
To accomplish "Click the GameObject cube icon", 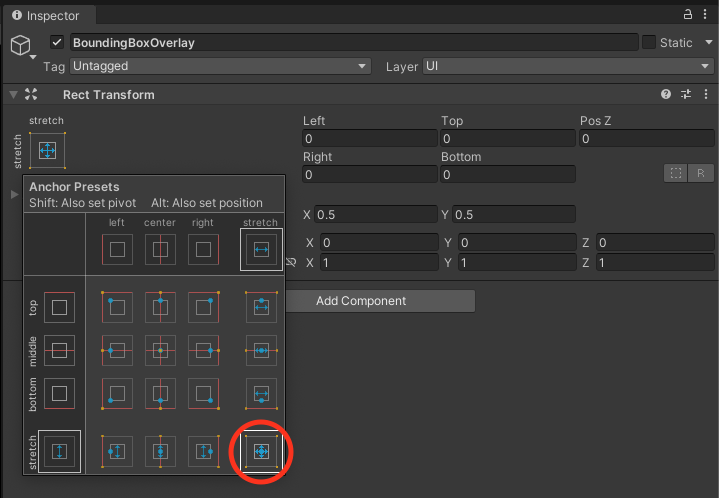I will [20, 45].
